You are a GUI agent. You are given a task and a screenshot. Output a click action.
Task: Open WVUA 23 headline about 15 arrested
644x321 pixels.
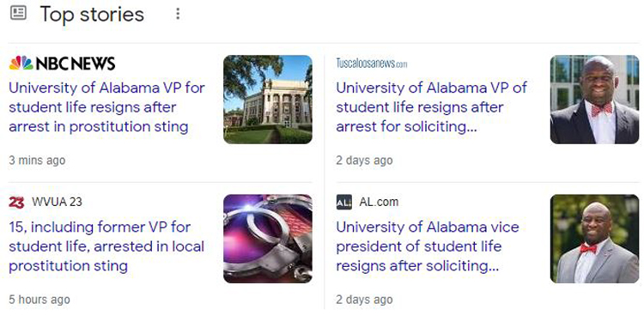(x=106, y=246)
